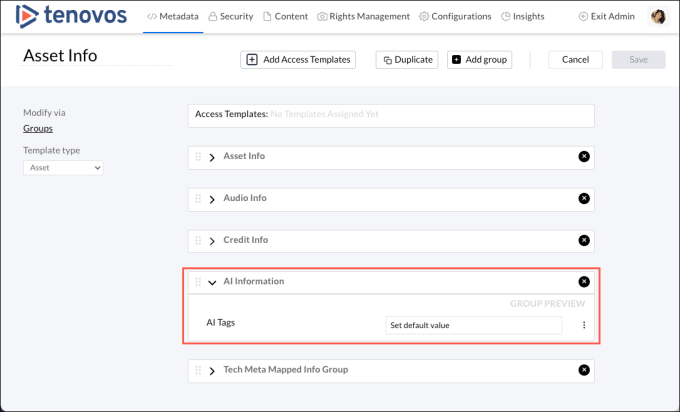Collapse the AI Information group
The width and height of the screenshot is (680, 412).
click(x=212, y=282)
